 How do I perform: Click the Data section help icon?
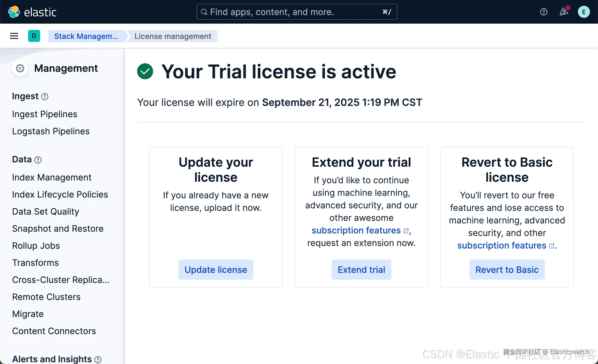[38, 160]
